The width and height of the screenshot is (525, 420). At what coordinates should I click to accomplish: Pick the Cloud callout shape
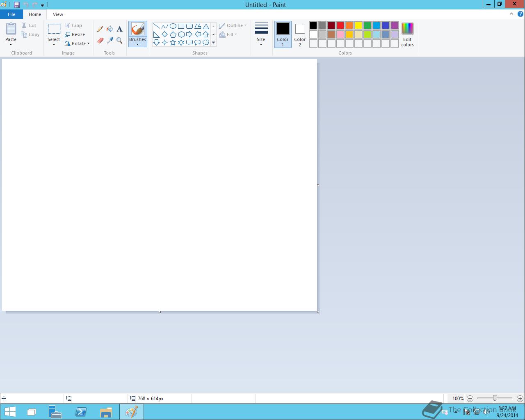coord(206,42)
